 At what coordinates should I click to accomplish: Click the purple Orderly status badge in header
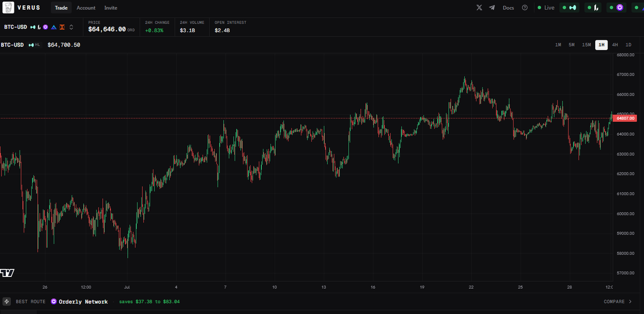tap(617, 8)
